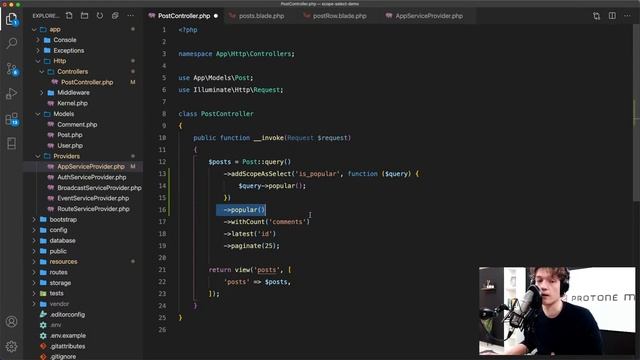This screenshot has width=640, height=360.
Task: Open the Extensions view
Action: click(11, 119)
